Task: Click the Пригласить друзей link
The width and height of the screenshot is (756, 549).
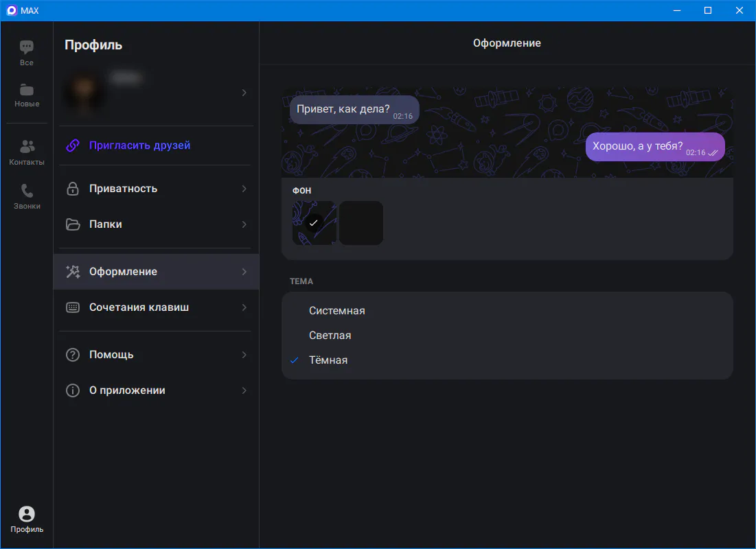Action: pyautogui.click(x=140, y=145)
